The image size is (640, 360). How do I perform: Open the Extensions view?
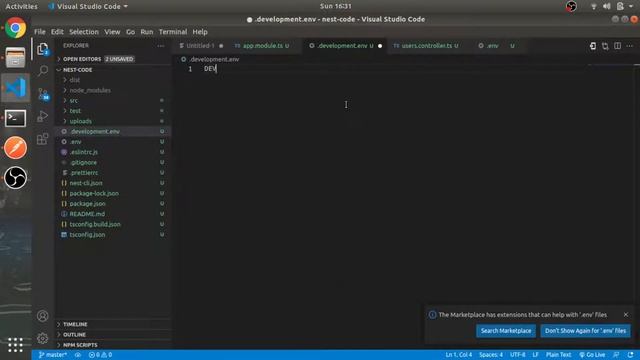(x=43, y=139)
